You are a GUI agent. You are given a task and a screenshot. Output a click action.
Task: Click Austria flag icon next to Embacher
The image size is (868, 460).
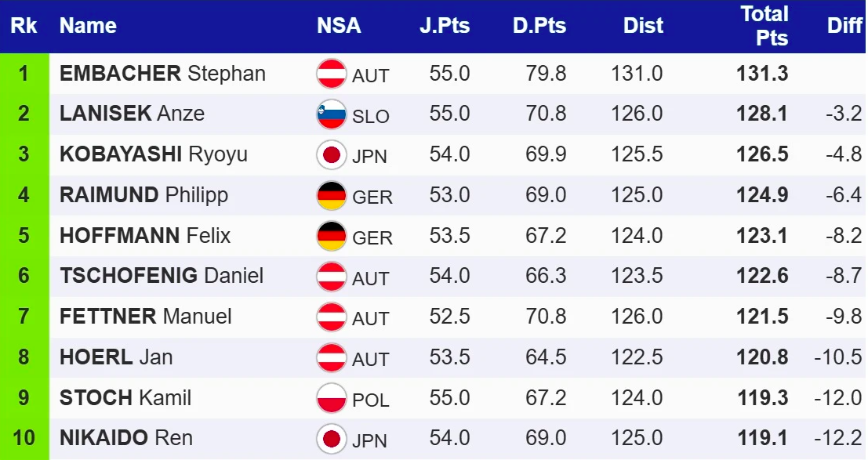pos(331,74)
